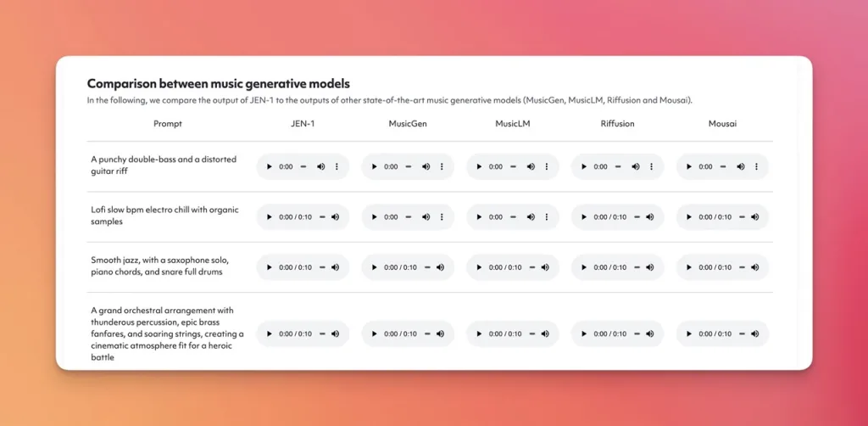The image size is (868, 426).
Task: Open more options for Riffusion punchy double-bass player
Action: 653,167
